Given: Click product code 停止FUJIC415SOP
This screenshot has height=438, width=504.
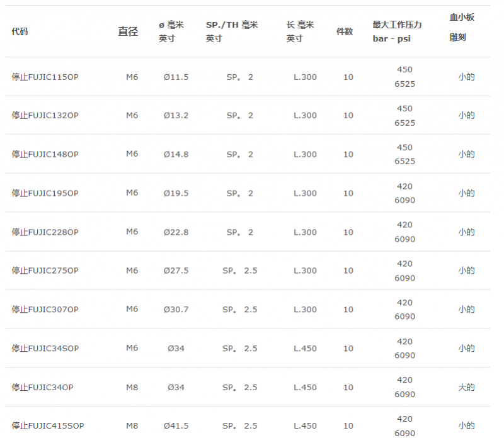Looking at the screenshot, I should click(x=48, y=425).
